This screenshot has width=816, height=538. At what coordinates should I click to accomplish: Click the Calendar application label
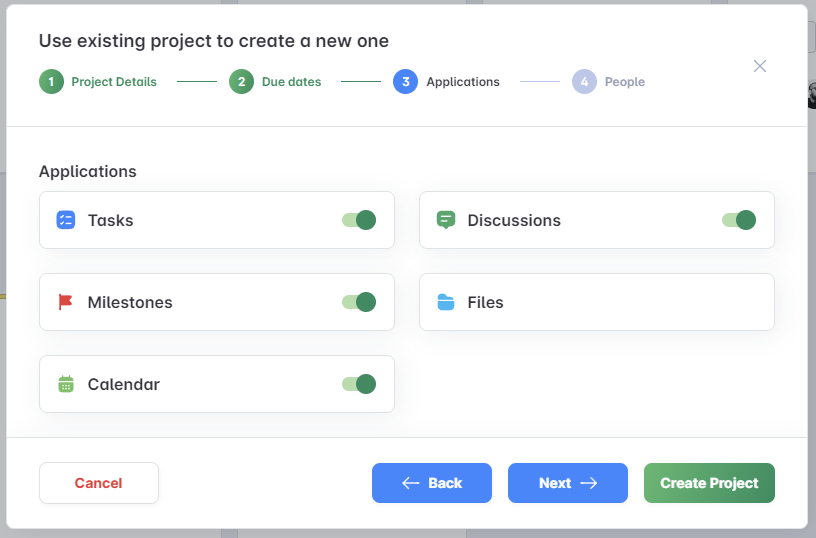(123, 384)
